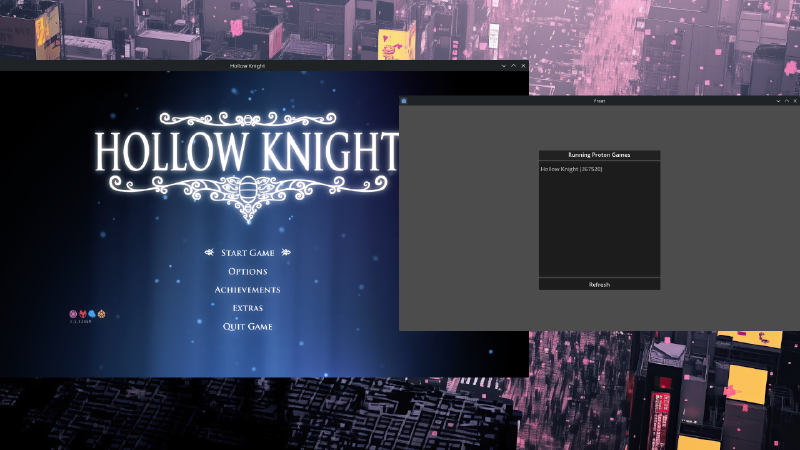Close the Hollow Knight game window
The image size is (800, 450).
pyautogui.click(x=523, y=66)
